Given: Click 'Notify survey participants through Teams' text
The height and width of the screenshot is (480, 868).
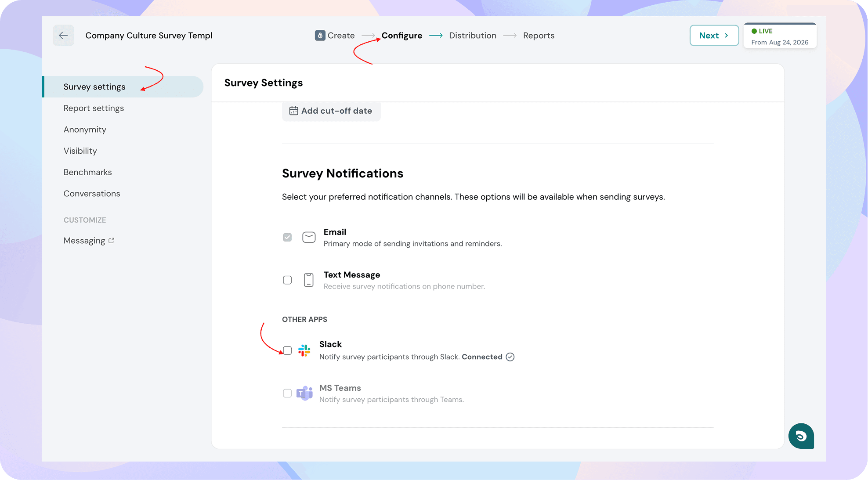Looking at the screenshot, I should pos(391,400).
